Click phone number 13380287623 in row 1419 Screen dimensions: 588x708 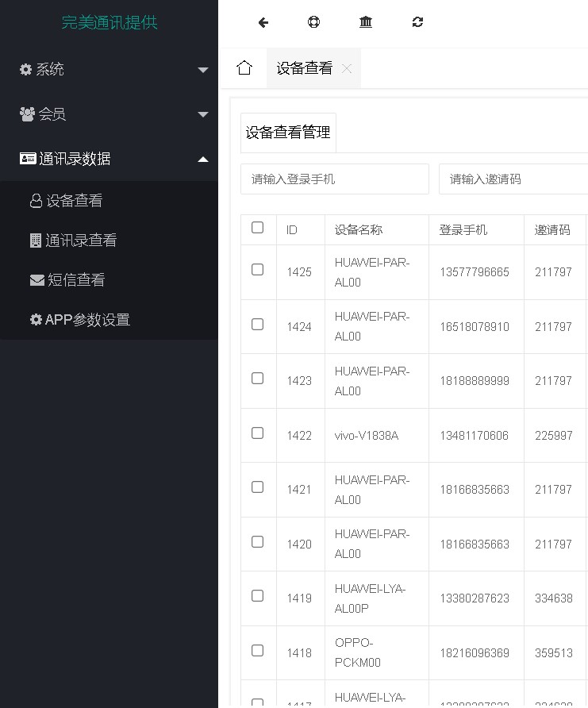tap(475, 598)
